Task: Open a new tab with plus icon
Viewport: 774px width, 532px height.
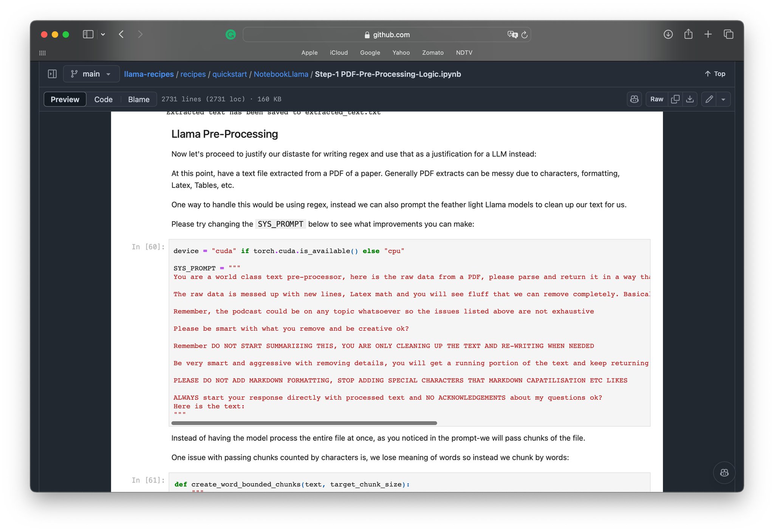Action: (x=708, y=34)
